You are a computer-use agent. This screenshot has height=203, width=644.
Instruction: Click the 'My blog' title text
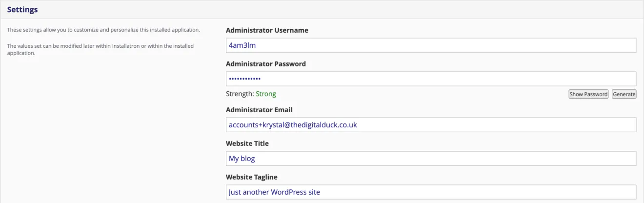click(x=242, y=159)
